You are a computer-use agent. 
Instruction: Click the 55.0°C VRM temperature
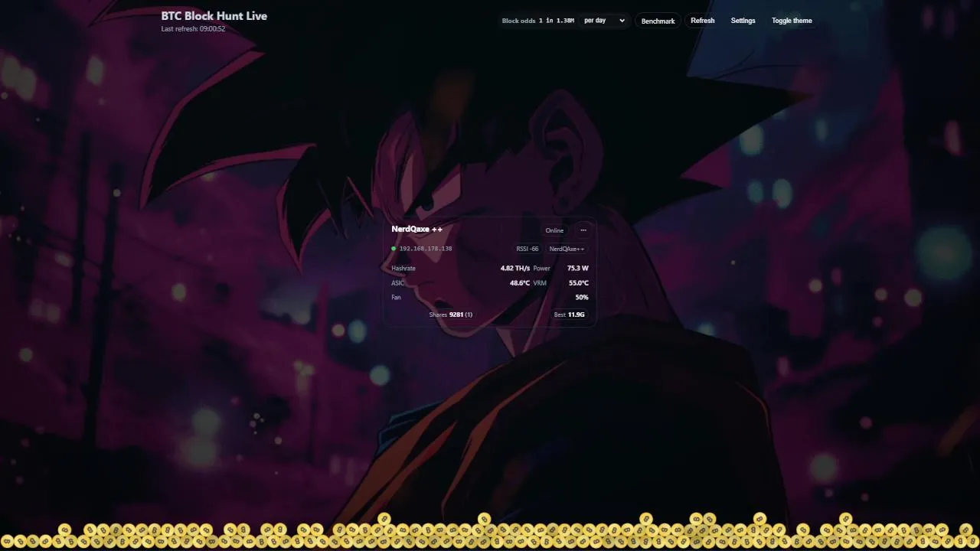tap(579, 283)
